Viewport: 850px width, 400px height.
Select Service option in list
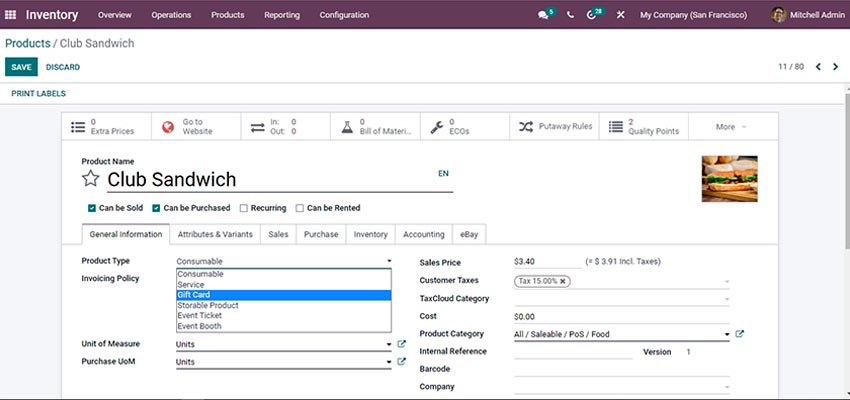coord(284,285)
